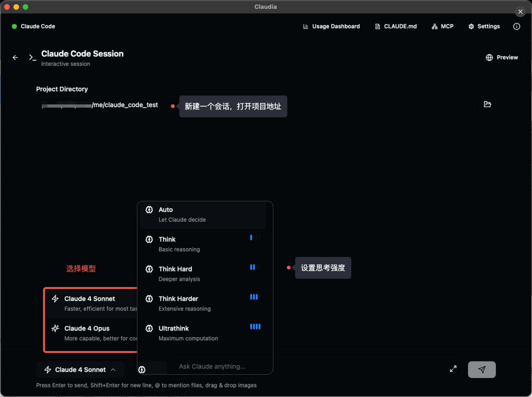Select the Think basic reasoning option
This screenshot has width=532, height=397.
tap(203, 244)
